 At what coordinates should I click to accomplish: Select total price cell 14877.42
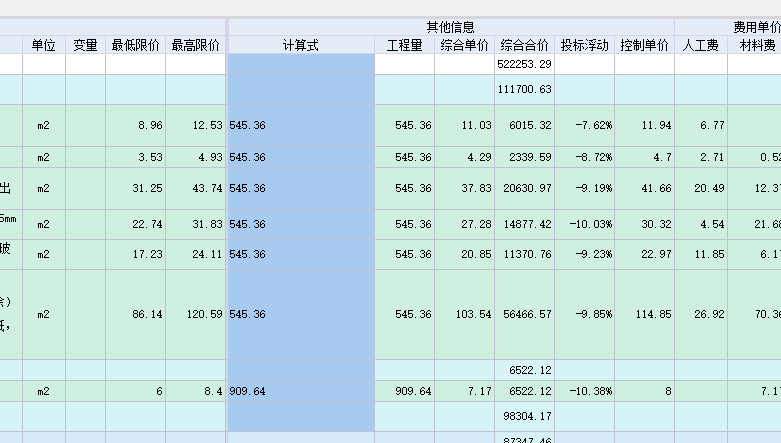point(524,224)
